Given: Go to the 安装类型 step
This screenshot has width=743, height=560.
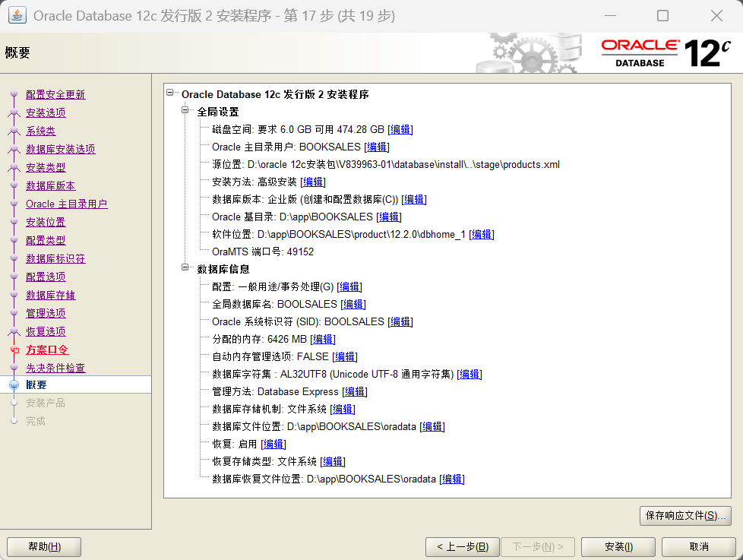Looking at the screenshot, I should pos(46,168).
